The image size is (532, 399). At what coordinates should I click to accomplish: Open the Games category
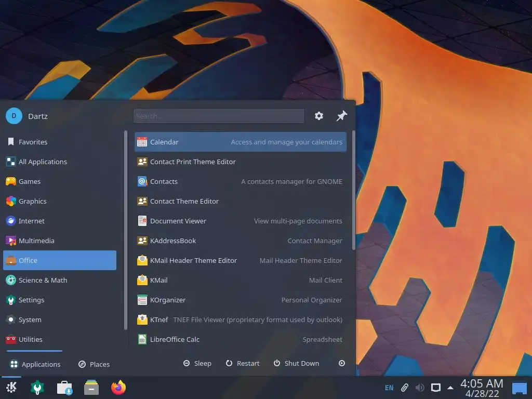point(60,181)
